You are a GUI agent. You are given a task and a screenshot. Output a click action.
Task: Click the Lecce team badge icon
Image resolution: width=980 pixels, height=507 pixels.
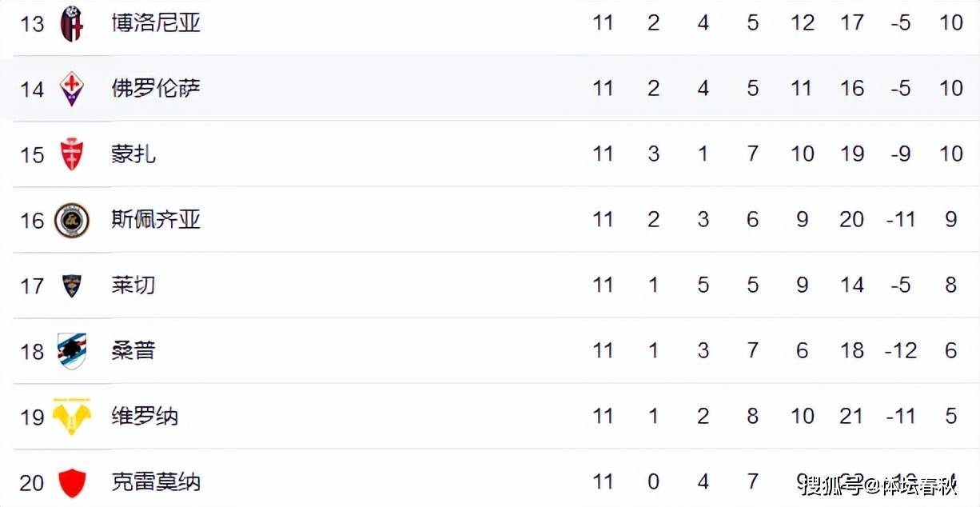coord(72,285)
